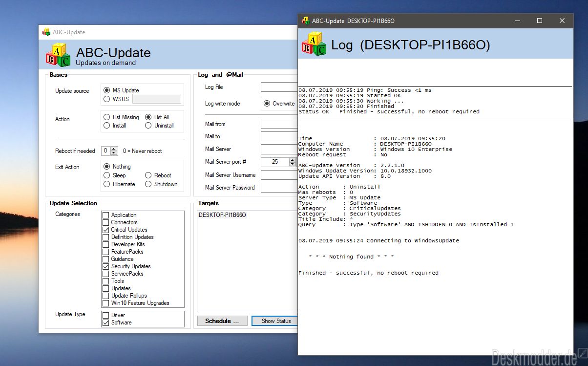Viewport: 588px width, 366px height.
Task: Set Exit Action to Shutdown
Action: point(148,184)
